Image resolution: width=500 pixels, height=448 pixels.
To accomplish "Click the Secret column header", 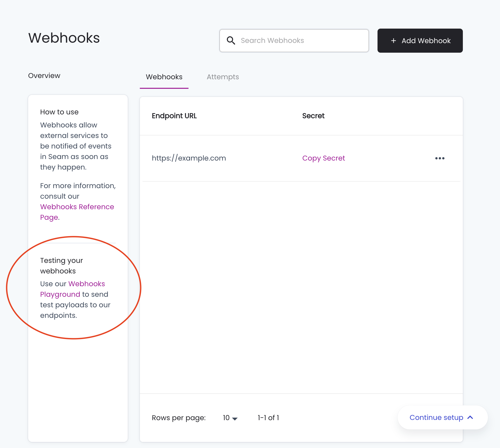I will (313, 116).
